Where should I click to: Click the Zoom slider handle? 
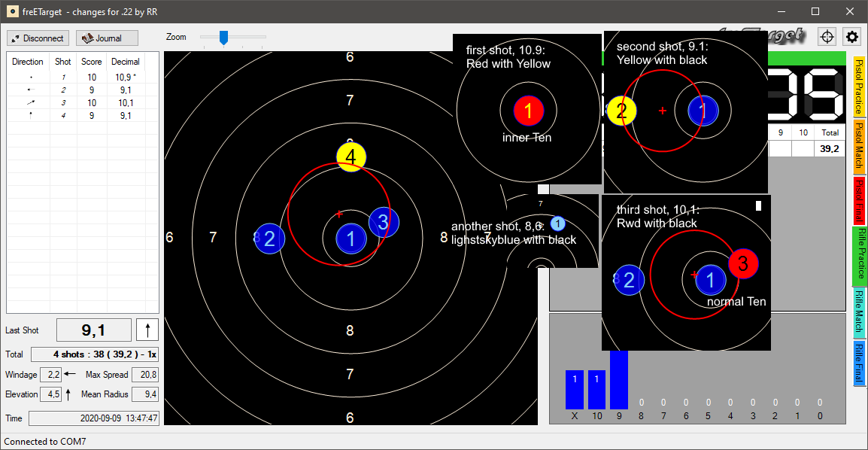click(223, 38)
